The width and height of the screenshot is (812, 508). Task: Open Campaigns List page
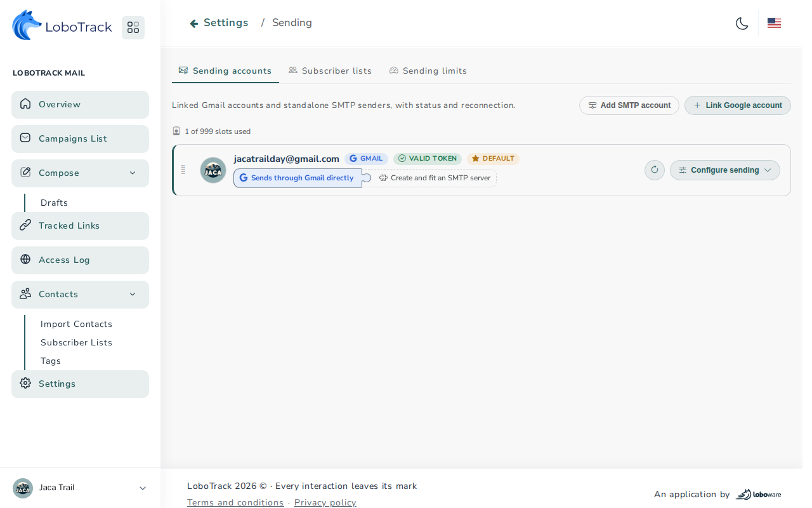(x=80, y=138)
